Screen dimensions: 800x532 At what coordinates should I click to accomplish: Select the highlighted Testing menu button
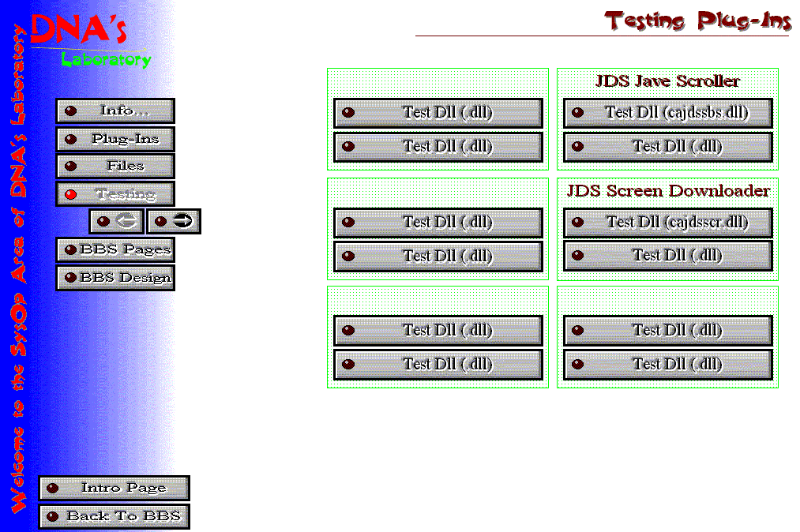coord(115,194)
